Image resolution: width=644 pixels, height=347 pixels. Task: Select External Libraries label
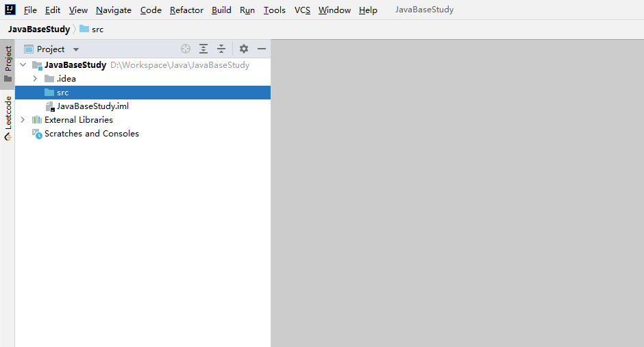click(79, 119)
